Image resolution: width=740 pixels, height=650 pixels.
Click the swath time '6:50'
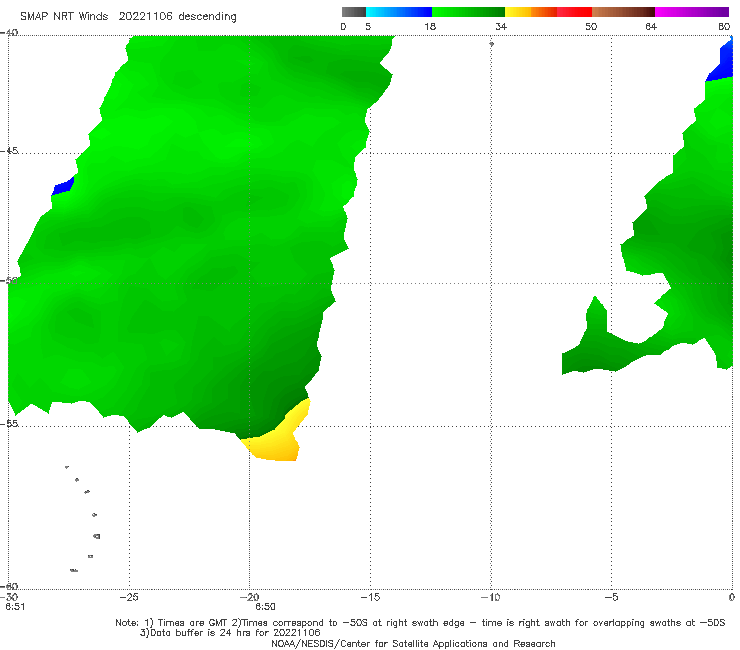coord(265,607)
